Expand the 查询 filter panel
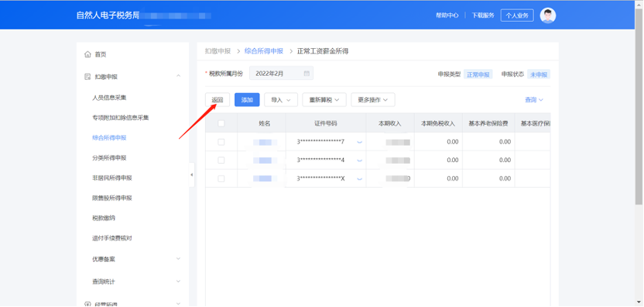The image size is (644, 307). coord(534,99)
